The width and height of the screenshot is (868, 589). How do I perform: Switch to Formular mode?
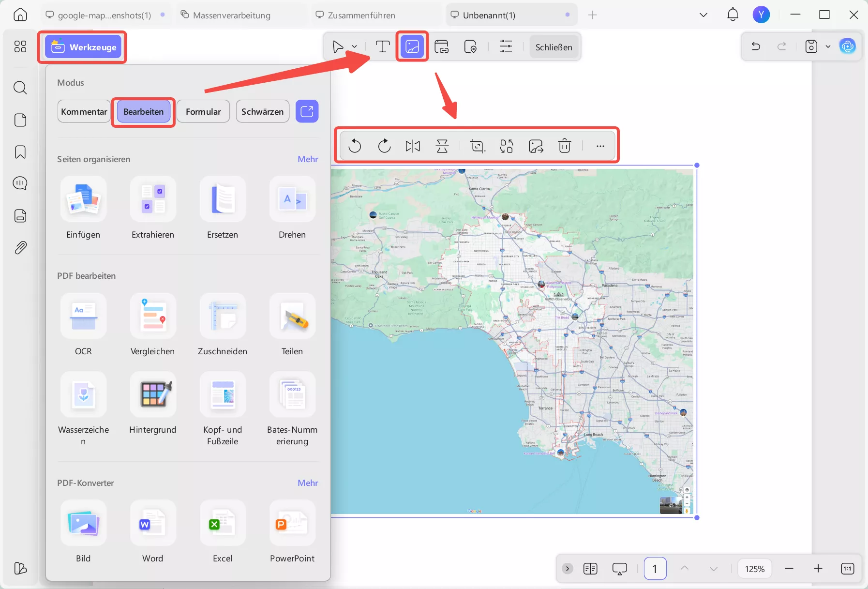203,111
